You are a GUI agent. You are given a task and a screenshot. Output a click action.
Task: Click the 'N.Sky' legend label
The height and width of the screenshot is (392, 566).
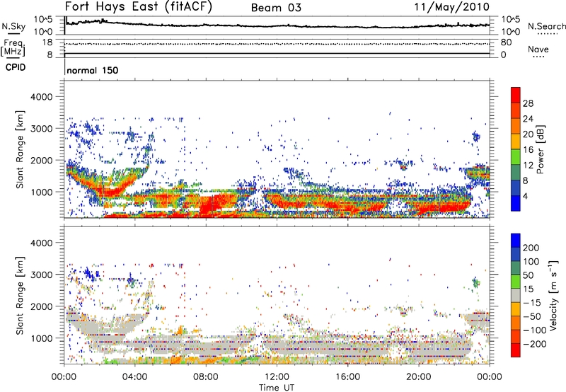(x=13, y=26)
